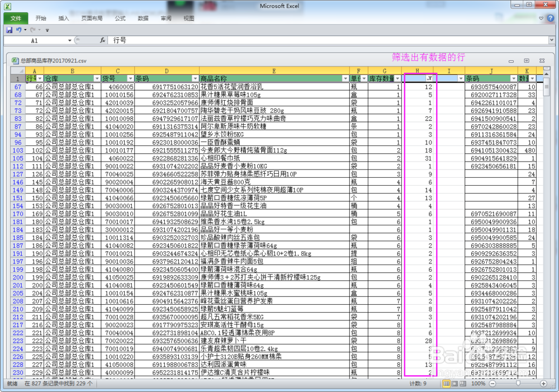
Task: Open the filter dropdown for 库存数量 column
Action: [397, 78]
